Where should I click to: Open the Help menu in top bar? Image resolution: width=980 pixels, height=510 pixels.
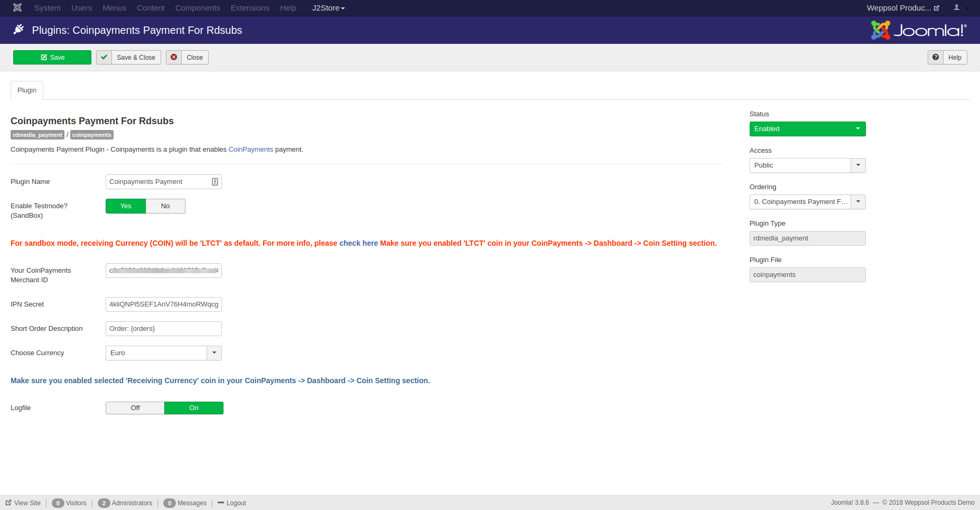[x=288, y=8]
